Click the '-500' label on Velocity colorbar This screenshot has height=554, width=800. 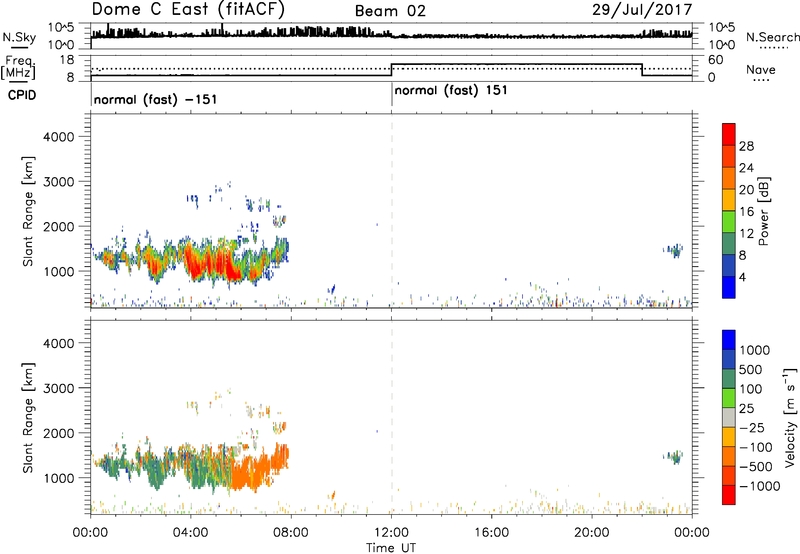756,467
